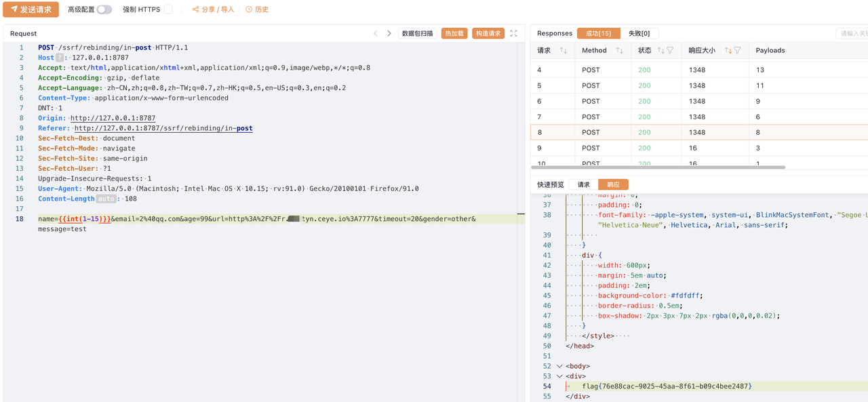Click the Host question mark help icon
This screenshot has height=402, width=868.
[x=59, y=58]
